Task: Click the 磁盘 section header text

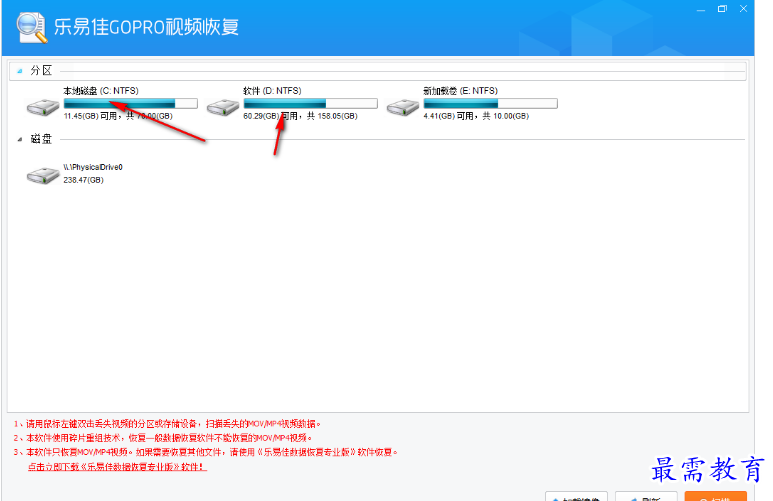Action: point(41,139)
